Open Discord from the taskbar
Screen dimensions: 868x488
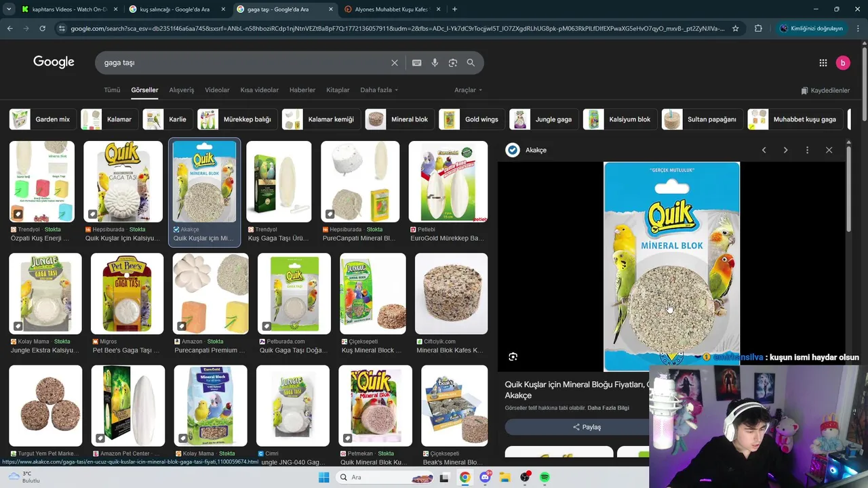[485, 477]
